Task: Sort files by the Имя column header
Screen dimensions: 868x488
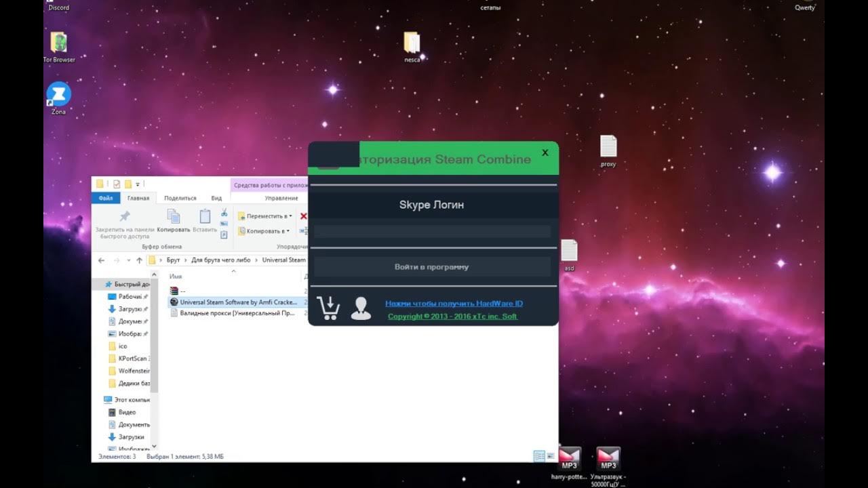Action: pyautogui.click(x=176, y=277)
